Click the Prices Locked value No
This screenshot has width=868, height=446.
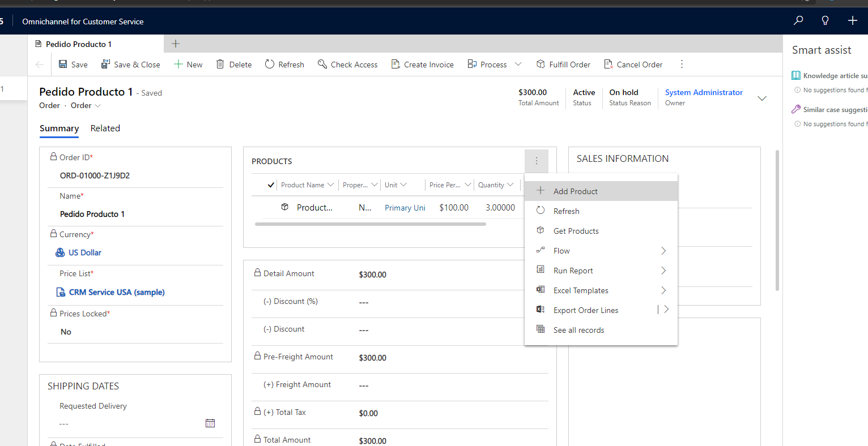pyautogui.click(x=66, y=332)
